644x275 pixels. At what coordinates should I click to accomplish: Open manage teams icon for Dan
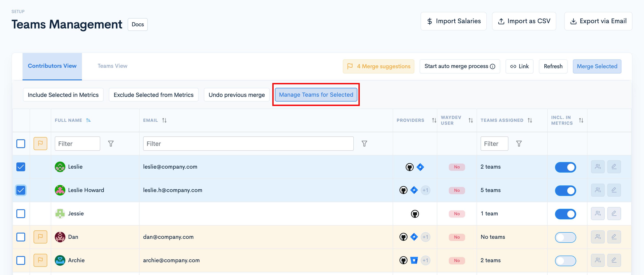pos(597,237)
